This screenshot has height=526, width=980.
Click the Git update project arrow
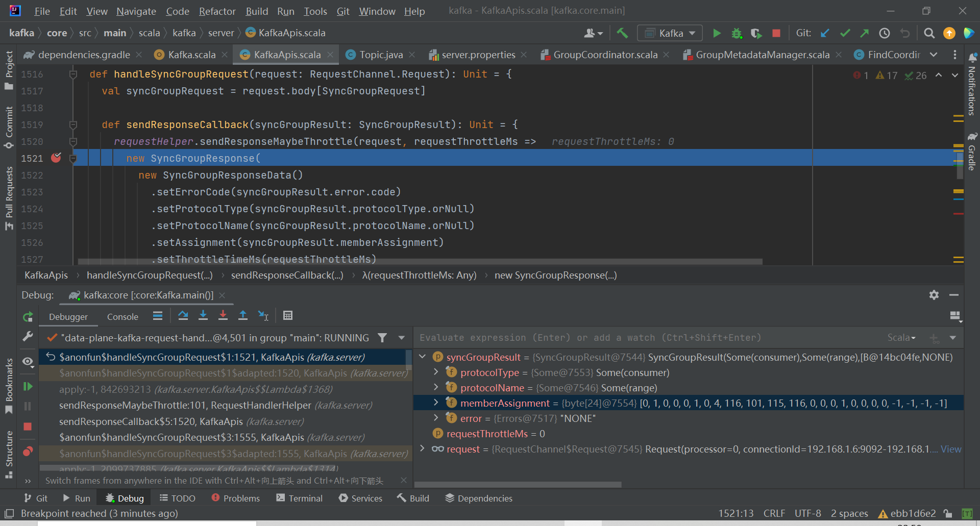[x=825, y=33]
